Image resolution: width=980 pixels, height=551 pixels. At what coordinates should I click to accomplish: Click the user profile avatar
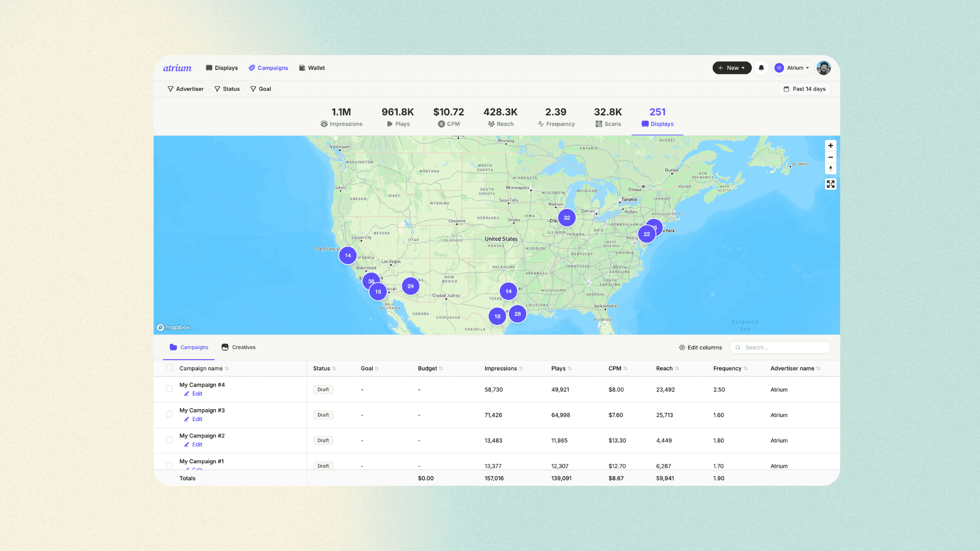823,68
